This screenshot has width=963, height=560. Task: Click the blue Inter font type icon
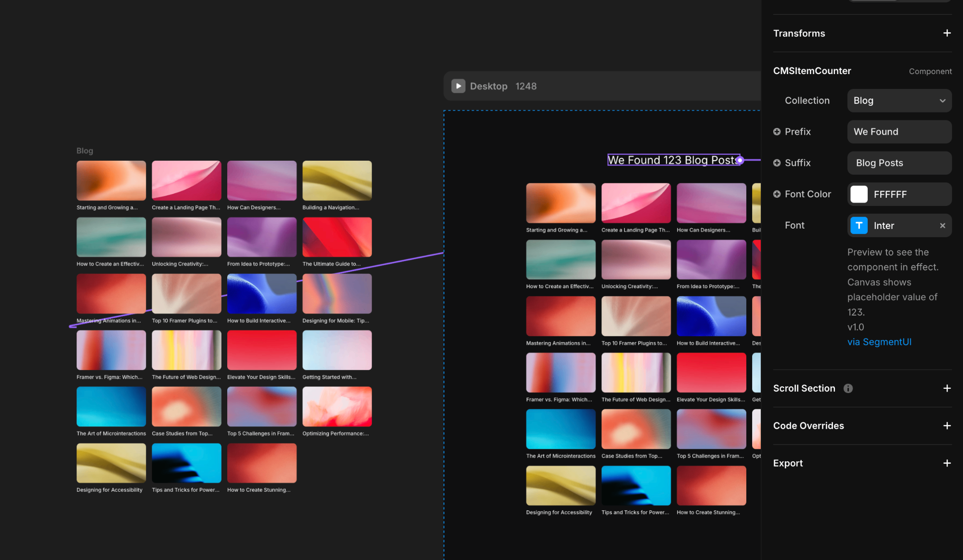[859, 226]
